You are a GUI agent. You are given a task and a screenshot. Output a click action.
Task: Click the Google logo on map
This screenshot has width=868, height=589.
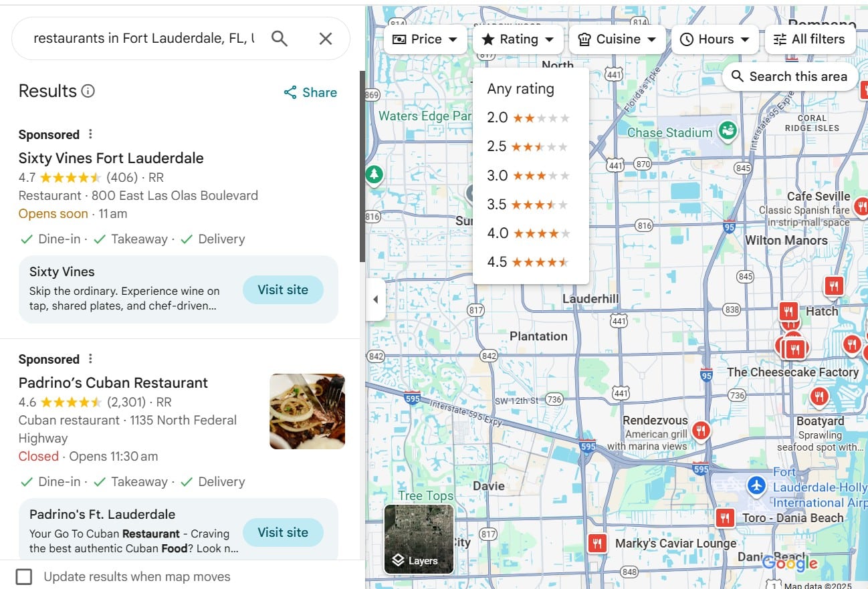point(790,564)
